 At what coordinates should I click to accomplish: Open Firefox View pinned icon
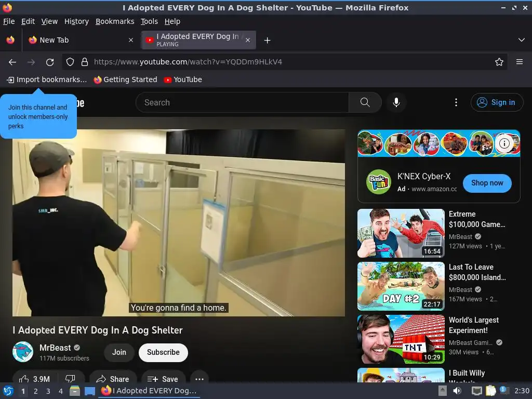10,40
